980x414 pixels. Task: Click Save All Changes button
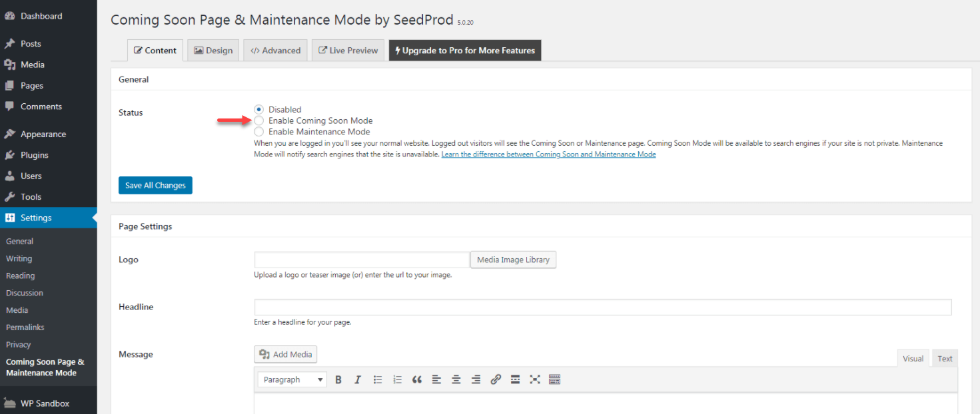[x=155, y=185]
